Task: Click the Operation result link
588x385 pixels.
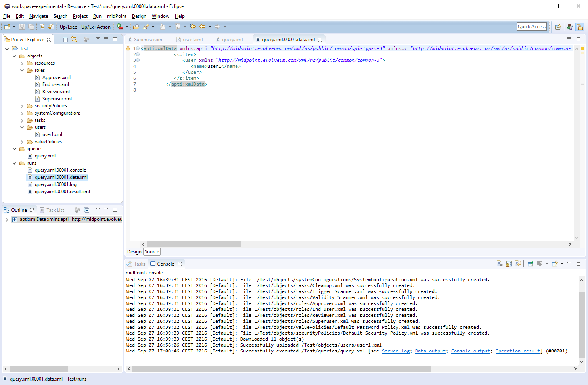Action: click(x=517, y=351)
